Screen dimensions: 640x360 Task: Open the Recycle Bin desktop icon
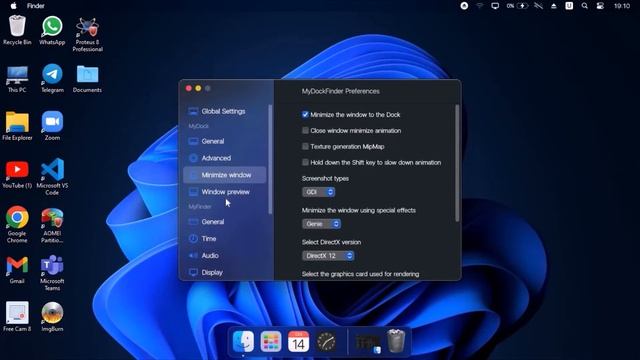click(x=17, y=30)
